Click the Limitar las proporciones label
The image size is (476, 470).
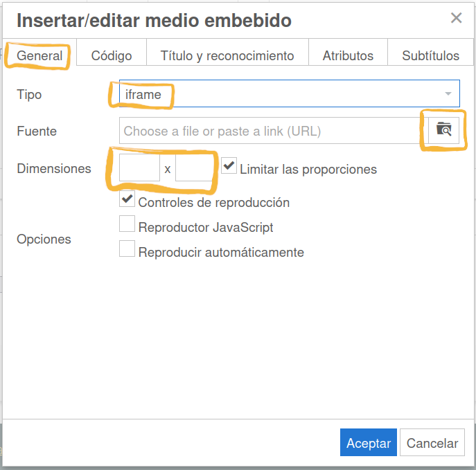308,169
